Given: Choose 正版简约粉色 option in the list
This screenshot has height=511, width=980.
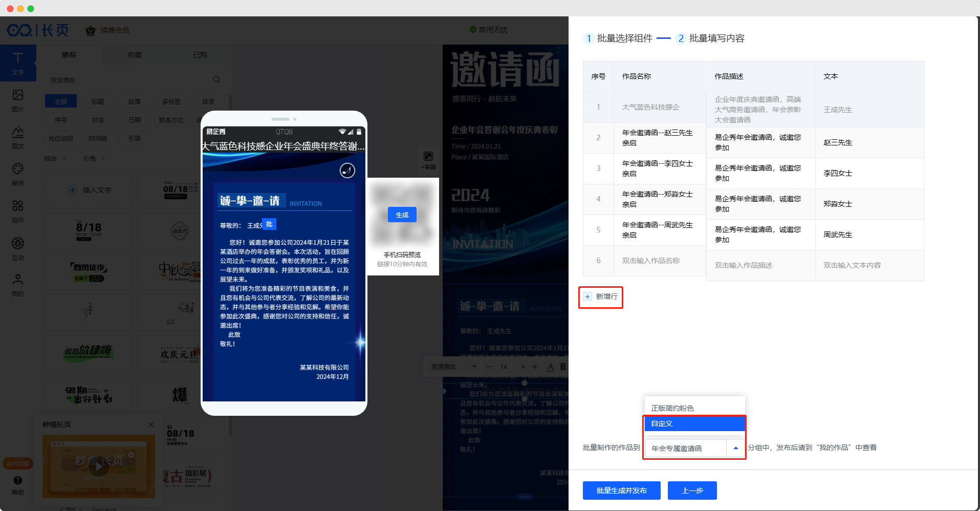Looking at the screenshot, I should coord(694,408).
